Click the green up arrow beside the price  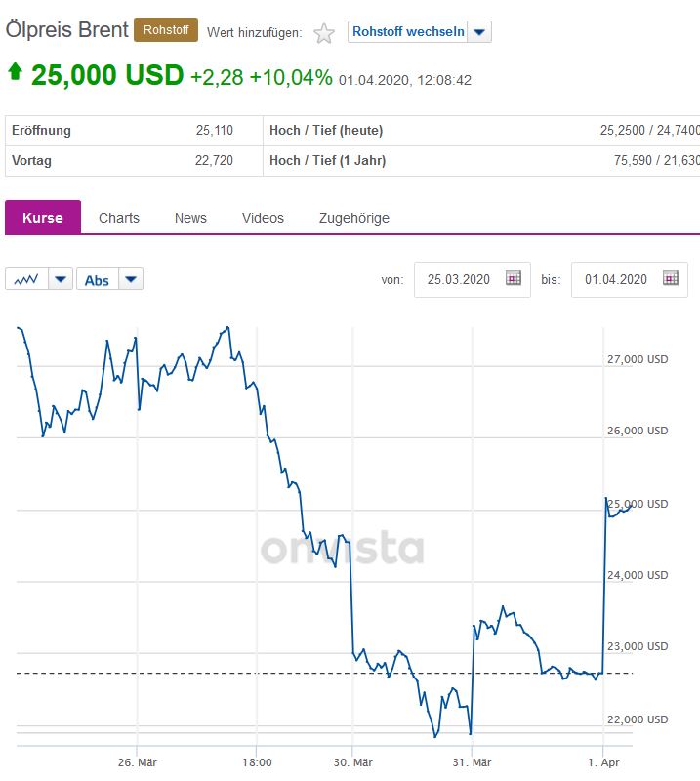(x=15, y=72)
